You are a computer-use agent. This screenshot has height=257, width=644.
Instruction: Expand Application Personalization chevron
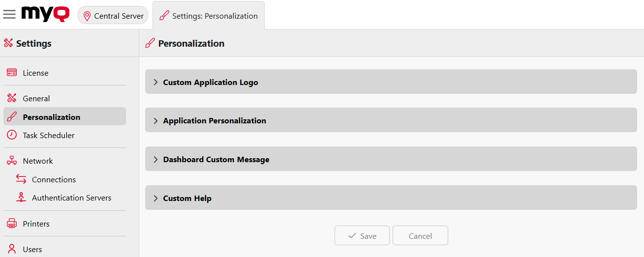point(155,121)
